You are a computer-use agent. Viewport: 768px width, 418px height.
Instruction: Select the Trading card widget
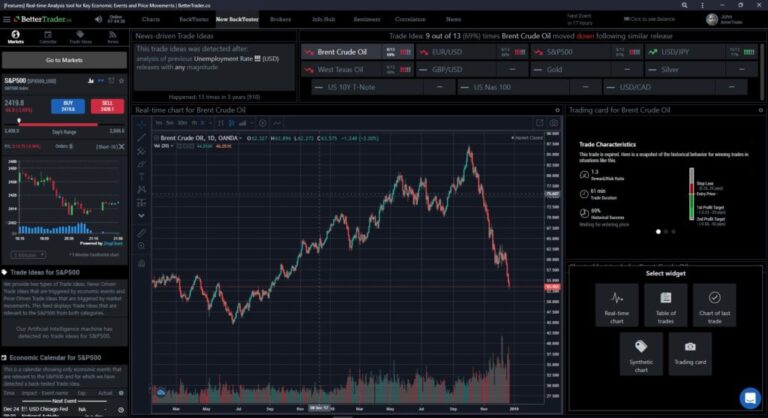[x=690, y=354]
